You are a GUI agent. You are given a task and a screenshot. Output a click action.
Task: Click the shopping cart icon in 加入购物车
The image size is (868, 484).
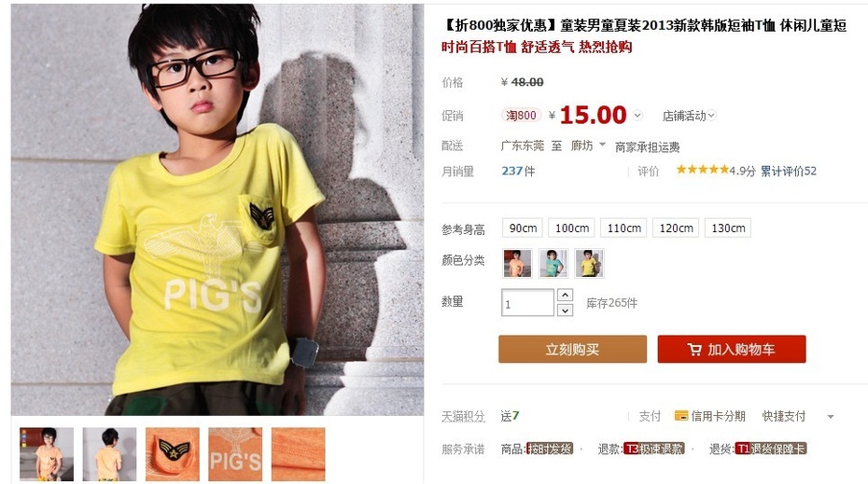click(694, 350)
